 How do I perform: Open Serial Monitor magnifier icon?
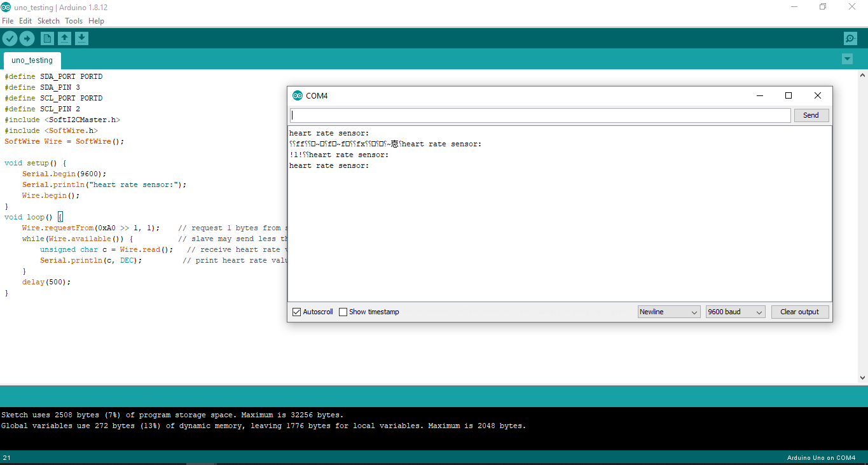[850, 39]
